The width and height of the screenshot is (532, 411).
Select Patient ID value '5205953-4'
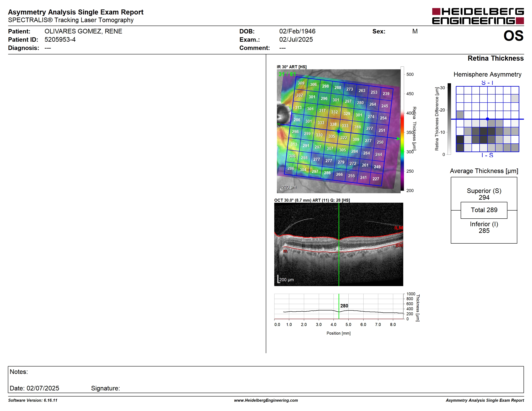tap(60, 39)
